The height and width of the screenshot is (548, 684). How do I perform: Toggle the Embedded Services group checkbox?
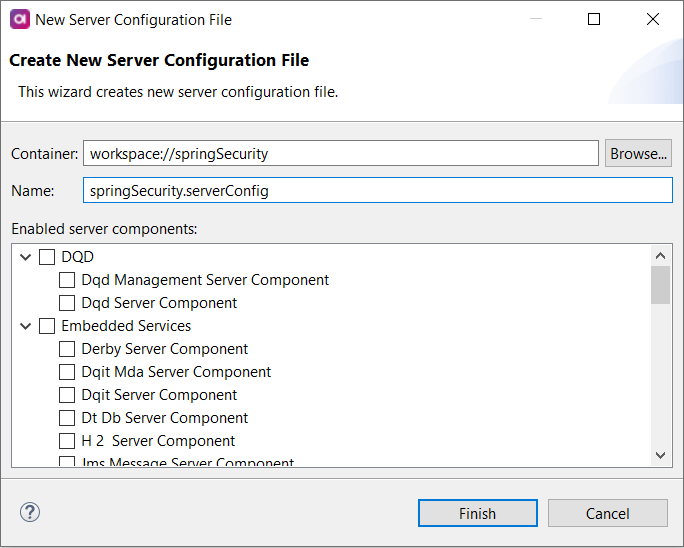click(47, 326)
